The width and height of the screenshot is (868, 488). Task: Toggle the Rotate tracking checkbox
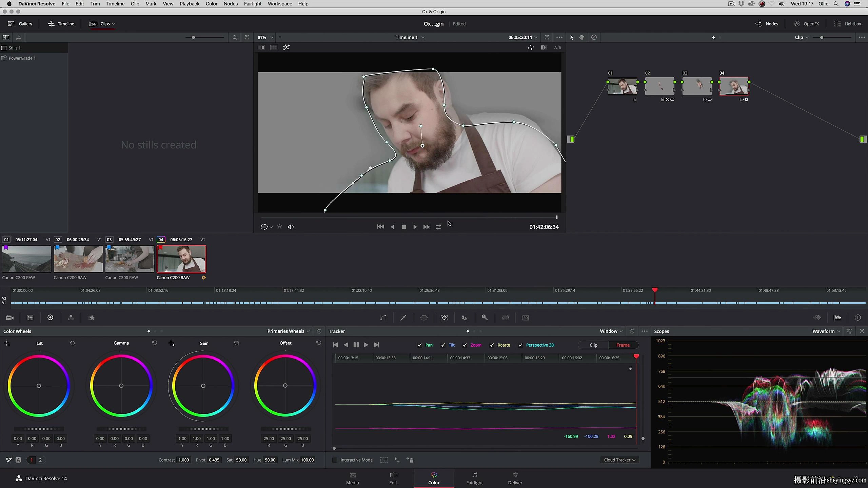[492, 345]
